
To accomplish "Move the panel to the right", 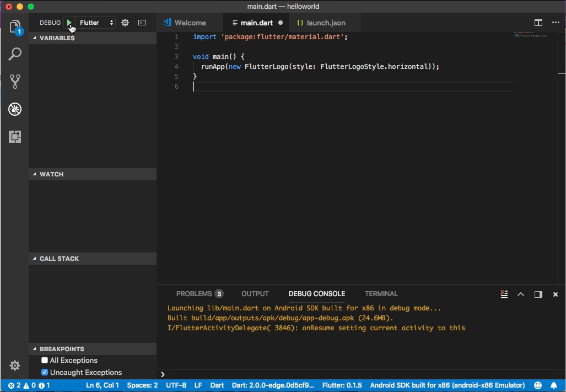I will click(538, 294).
